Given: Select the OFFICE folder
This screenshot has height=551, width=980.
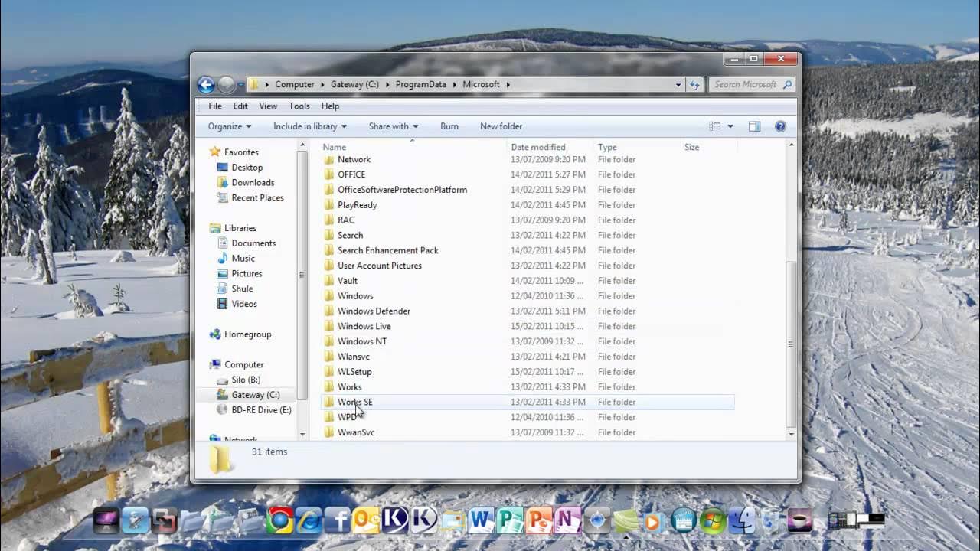Looking at the screenshot, I should click(351, 174).
